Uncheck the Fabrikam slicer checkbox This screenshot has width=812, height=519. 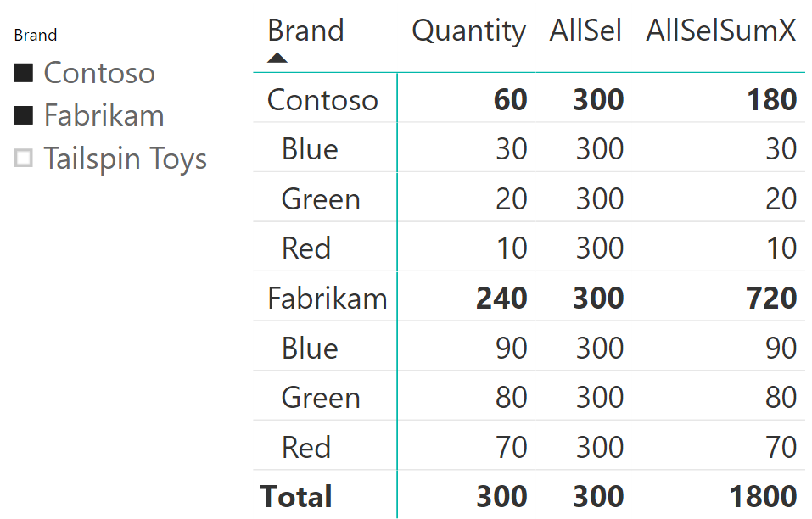pyautogui.click(x=23, y=115)
